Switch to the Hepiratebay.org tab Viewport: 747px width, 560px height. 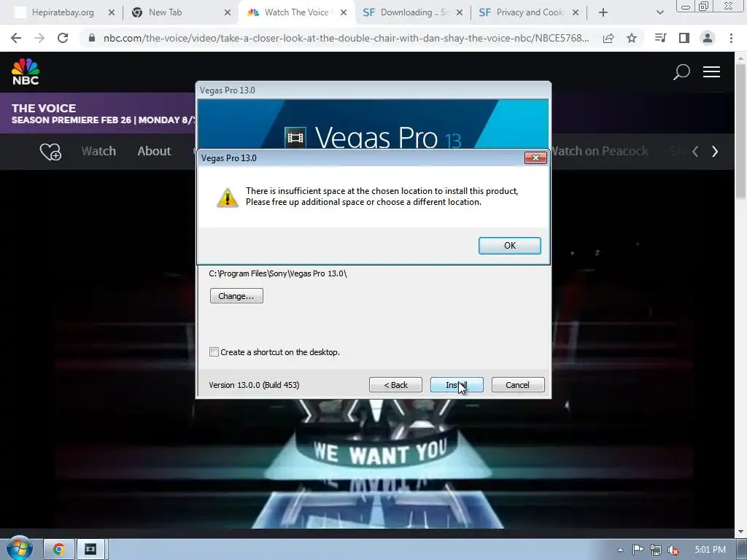(63, 12)
